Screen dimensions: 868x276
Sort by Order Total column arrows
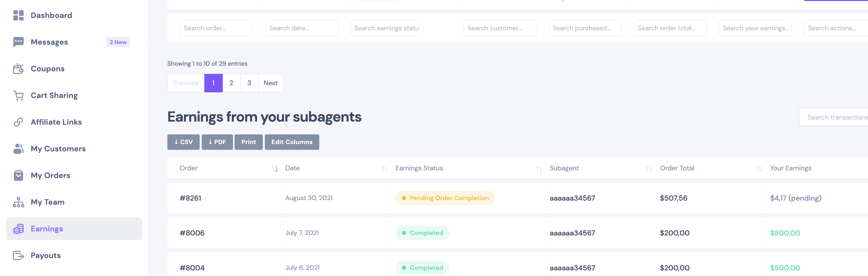(x=759, y=169)
